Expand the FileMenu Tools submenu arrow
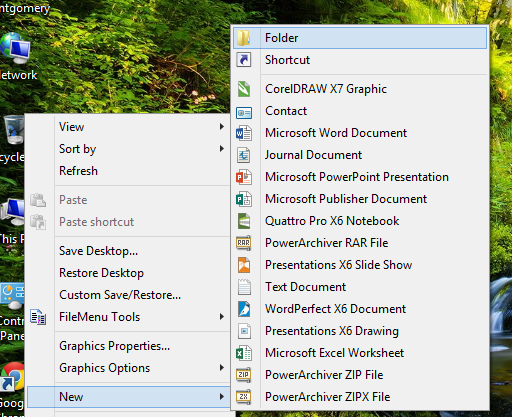Viewport: 512px width, 417px height. click(x=222, y=317)
